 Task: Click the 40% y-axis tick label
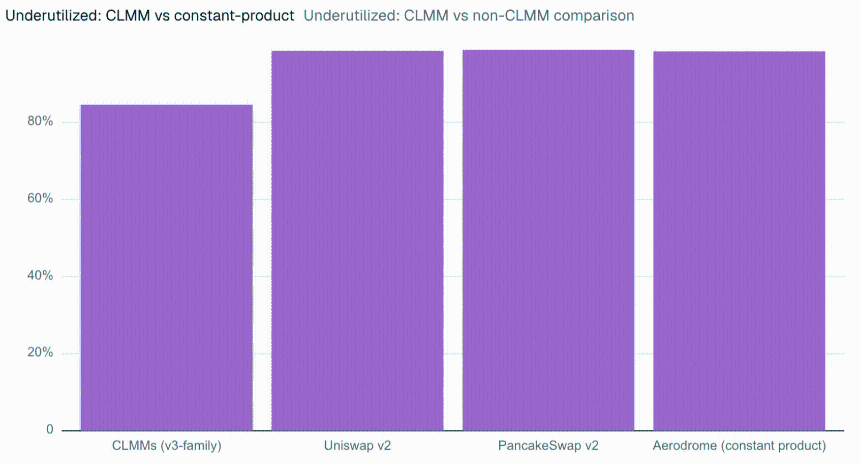40,276
